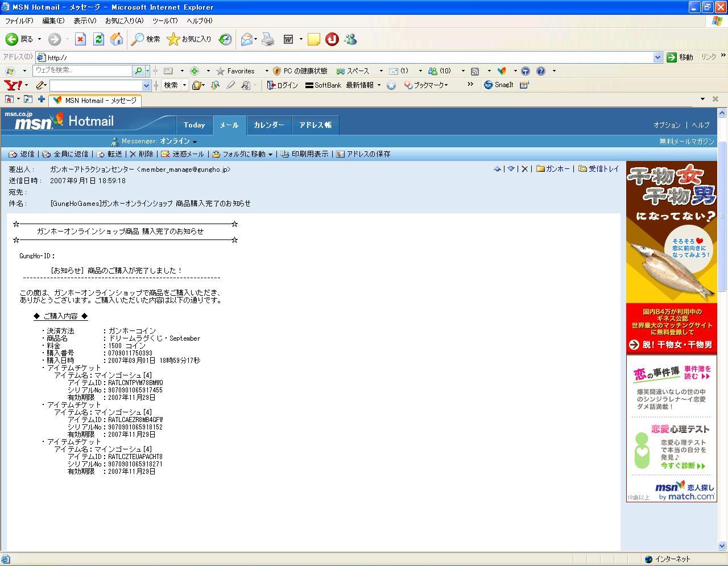
Task: Click the Yahoo toolbar pencil icon
Action: (40, 85)
